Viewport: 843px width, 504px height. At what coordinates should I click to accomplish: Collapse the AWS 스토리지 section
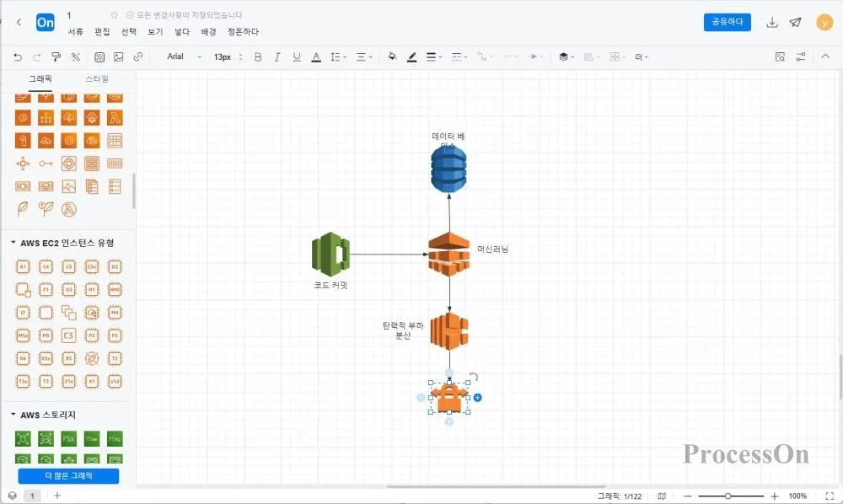[x=13, y=415]
